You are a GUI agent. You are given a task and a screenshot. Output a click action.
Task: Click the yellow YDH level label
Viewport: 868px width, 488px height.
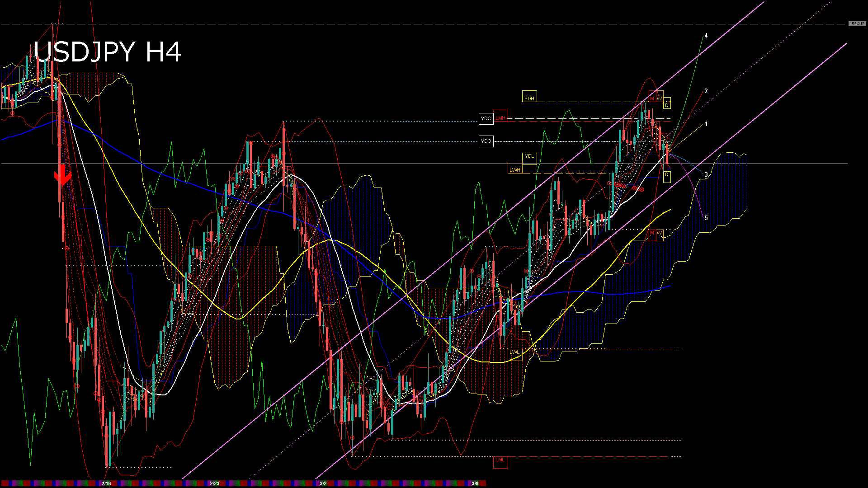click(x=529, y=97)
